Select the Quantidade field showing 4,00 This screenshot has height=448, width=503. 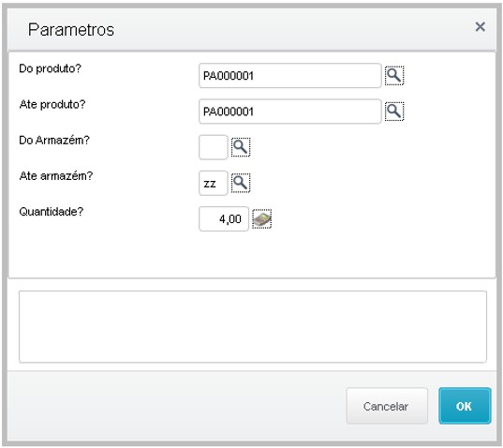point(224,219)
